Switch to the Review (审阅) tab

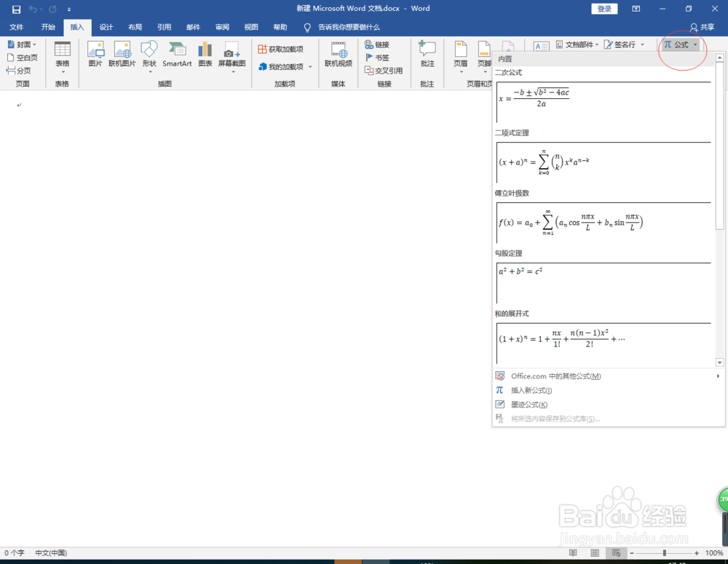coord(222,28)
